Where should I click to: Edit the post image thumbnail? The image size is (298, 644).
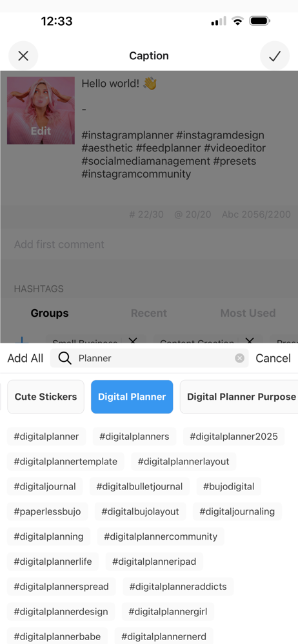pos(41,111)
